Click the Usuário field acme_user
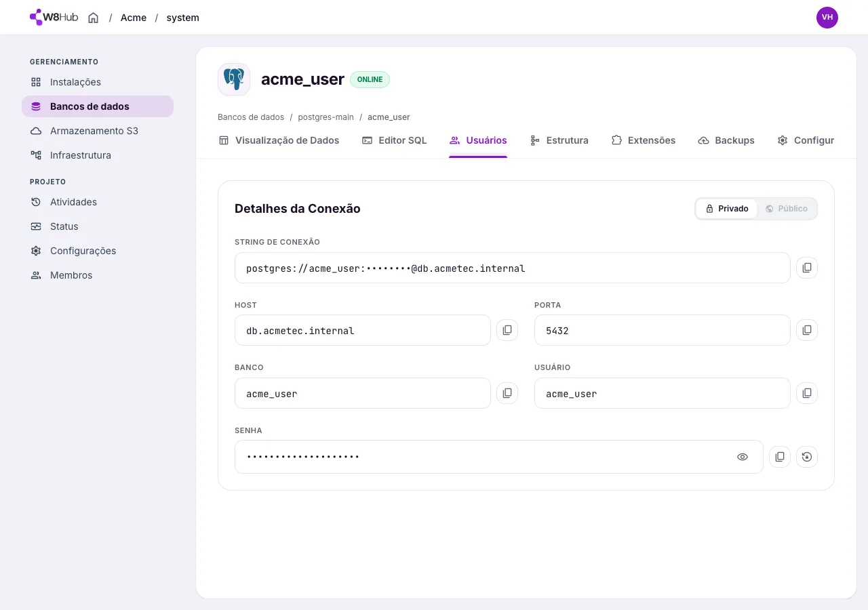The image size is (868, 610). click(x=663, y=393)
